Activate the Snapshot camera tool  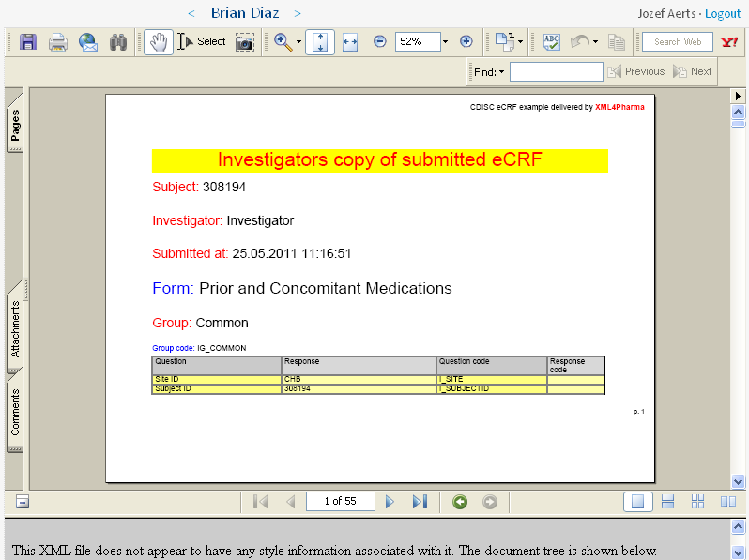tap(244, 42)
